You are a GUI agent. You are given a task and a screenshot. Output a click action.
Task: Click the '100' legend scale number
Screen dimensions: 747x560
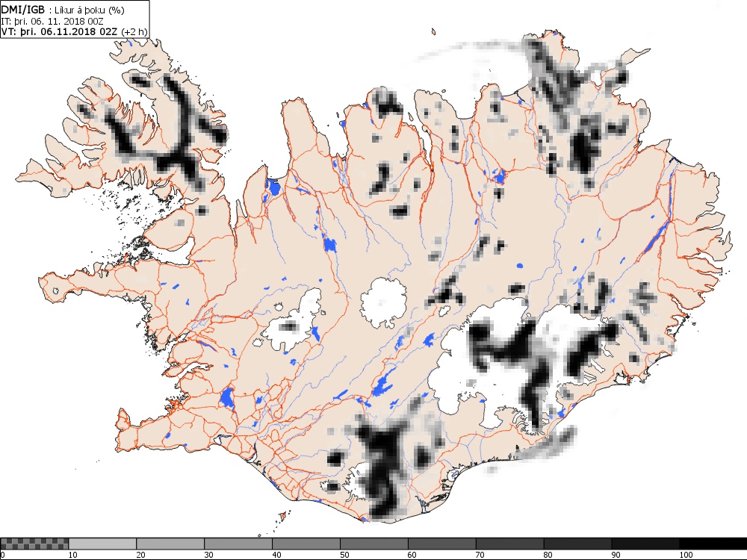686,555
